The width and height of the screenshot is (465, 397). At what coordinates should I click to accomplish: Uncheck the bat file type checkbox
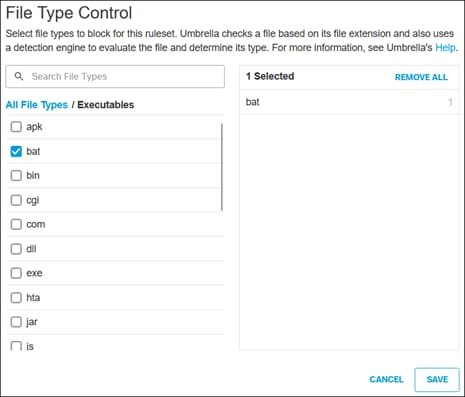coord(16,151)
